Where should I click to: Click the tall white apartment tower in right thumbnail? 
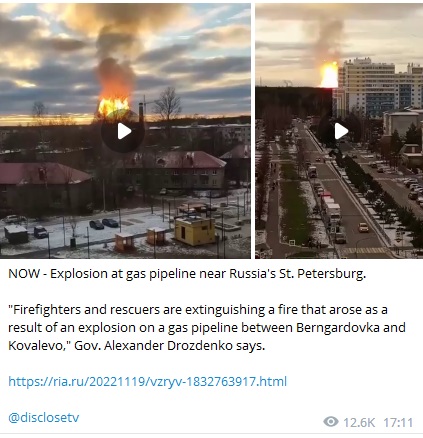[x=366, y=87]
